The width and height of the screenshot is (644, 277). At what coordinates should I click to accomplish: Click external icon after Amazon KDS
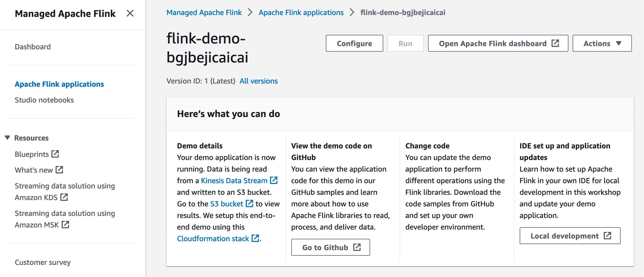[64, 197]
